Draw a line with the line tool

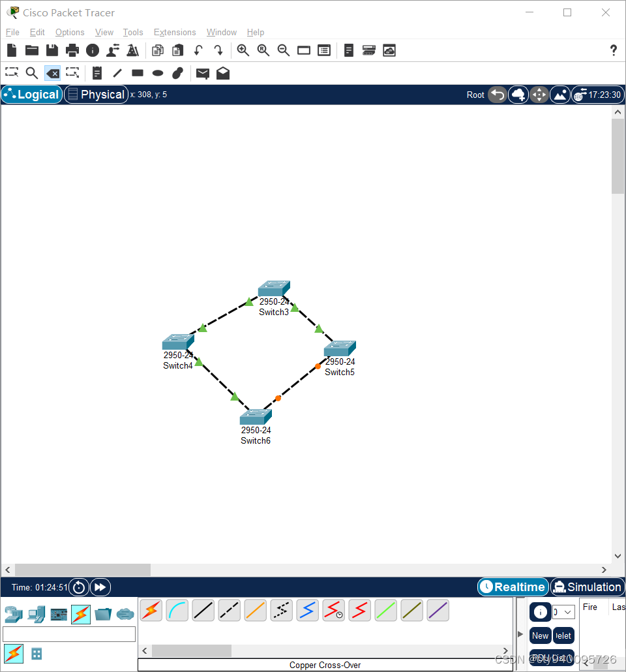tap(117, 73)
